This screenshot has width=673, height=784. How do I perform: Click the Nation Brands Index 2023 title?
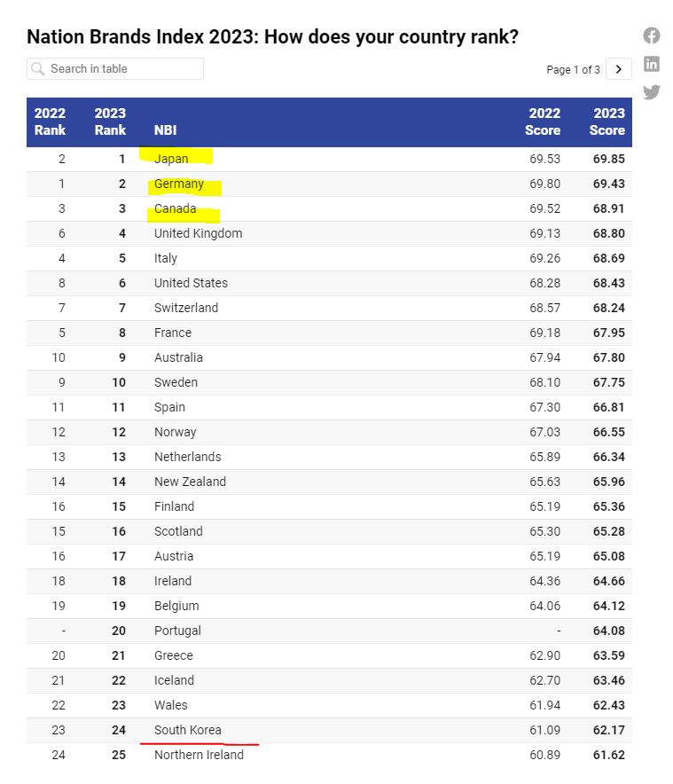point(272,37)
